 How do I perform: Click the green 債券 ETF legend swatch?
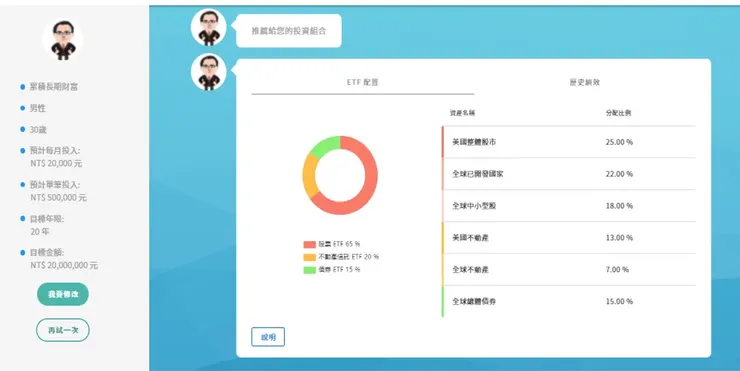tap(310, 270)
